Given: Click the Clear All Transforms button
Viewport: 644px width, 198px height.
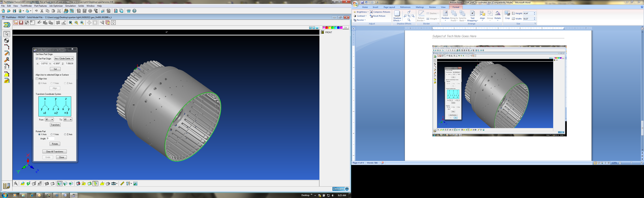Looking at the screenshot, I should 55,152.
